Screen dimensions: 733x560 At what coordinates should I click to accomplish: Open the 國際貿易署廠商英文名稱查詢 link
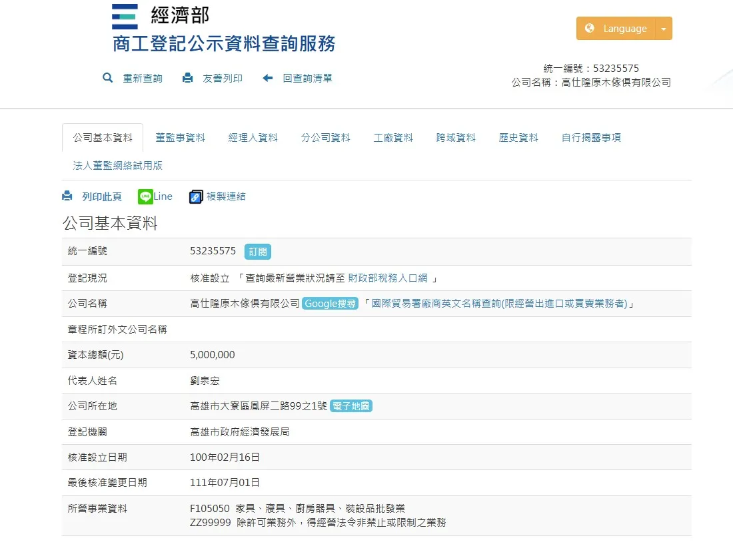(499, 304)
